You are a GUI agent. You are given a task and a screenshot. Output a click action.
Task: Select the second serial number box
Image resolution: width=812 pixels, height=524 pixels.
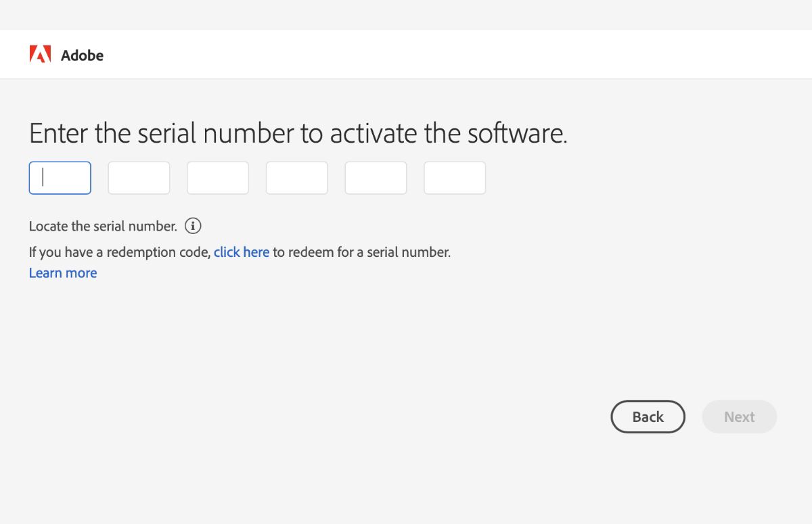pos(139,178)
